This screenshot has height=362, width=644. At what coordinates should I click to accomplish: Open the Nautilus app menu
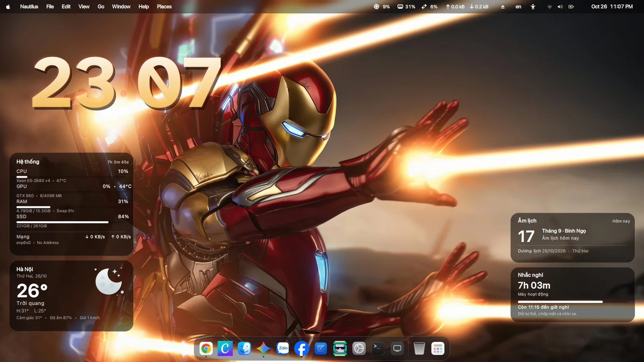(x=29, y=6)
